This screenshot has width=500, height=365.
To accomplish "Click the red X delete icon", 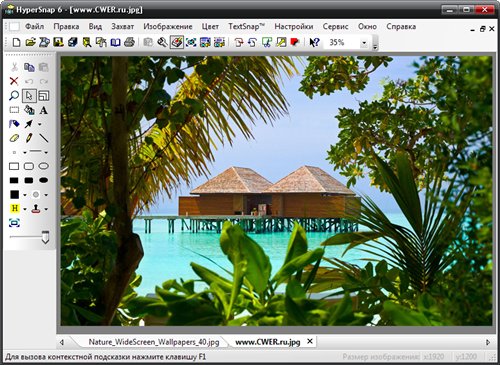I will coord(14,81).
